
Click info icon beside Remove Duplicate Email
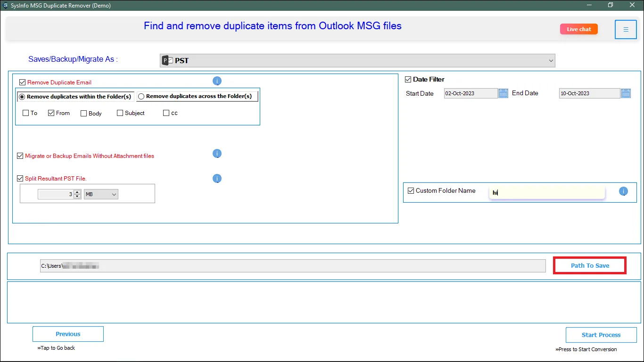pyautogui.click(x=217, y=81)
